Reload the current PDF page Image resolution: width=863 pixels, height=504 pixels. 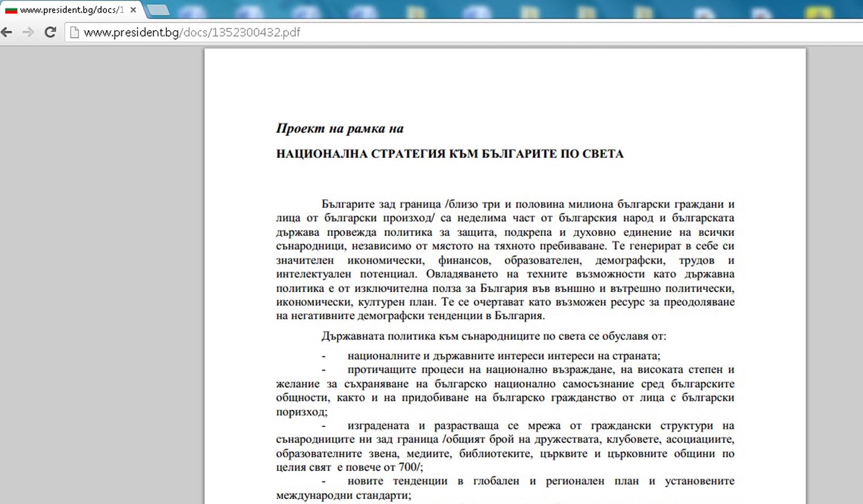[x=50, y=32]
